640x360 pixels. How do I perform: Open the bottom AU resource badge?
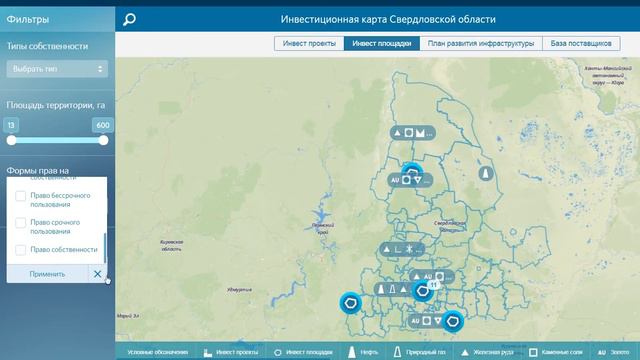pyautogui.click(x=426, y=321)
